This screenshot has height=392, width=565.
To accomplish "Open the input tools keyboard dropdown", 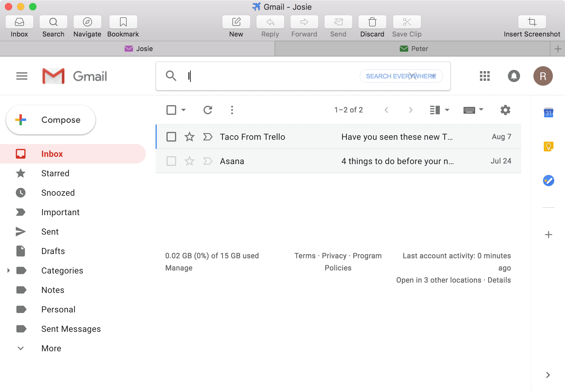I will click(x=481, y=109).
